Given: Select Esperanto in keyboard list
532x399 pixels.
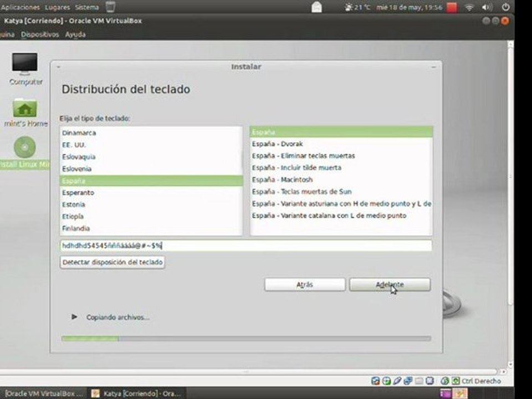Looking at the screenshot, I should (x=151, y=192).
